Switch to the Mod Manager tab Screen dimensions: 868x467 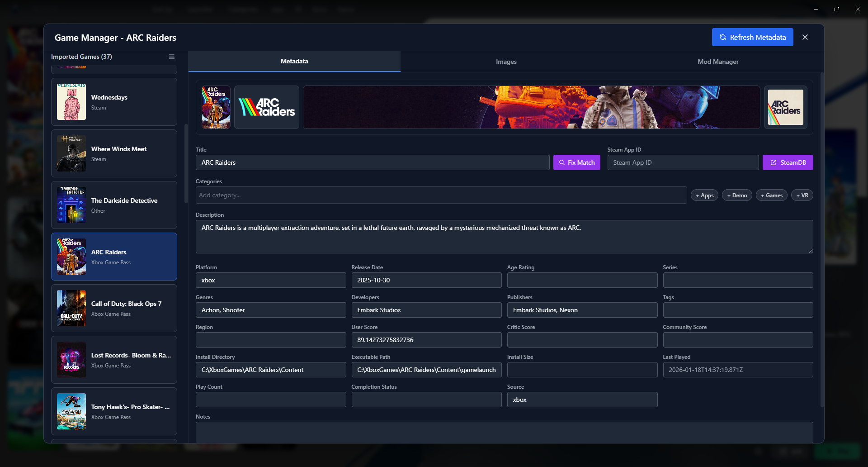(718, 62)
